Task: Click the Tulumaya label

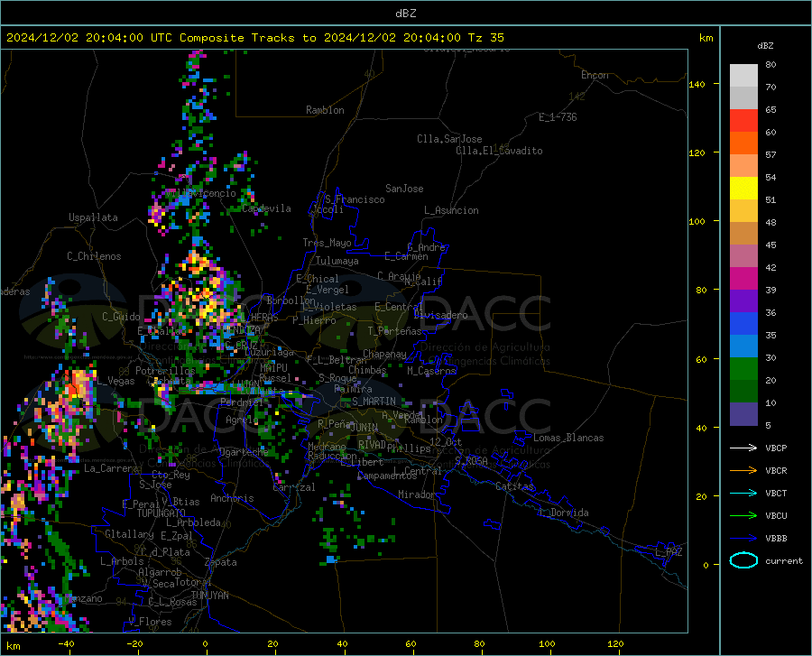Action: click(337, 261)
